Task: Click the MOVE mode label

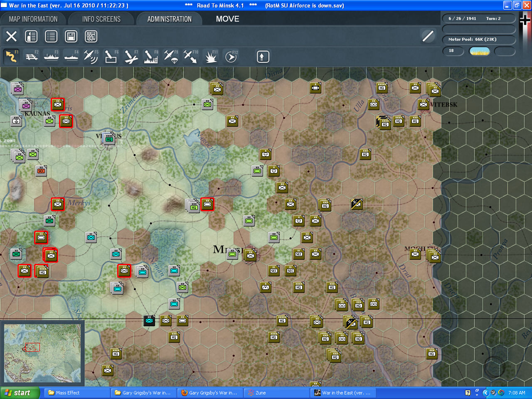Action: [228, 19]
